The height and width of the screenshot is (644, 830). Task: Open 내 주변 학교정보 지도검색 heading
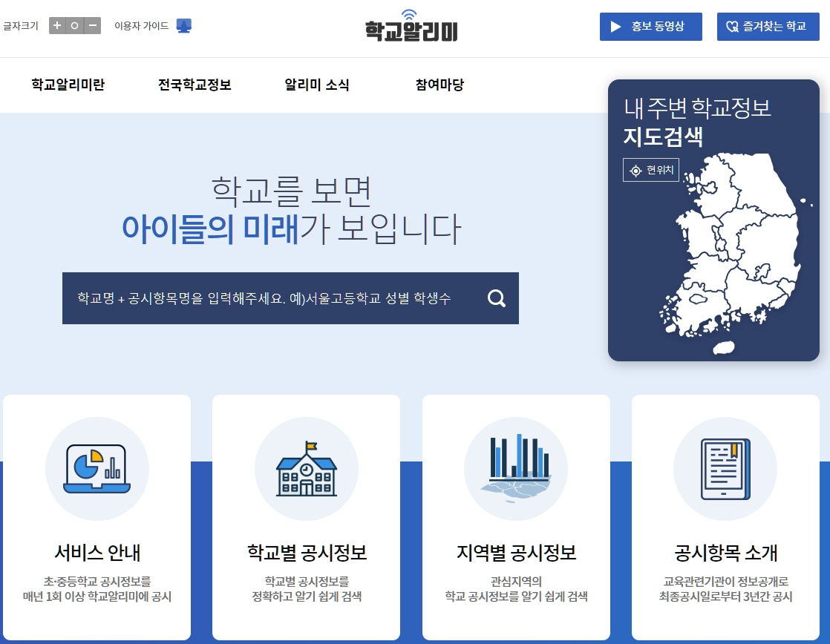(697, 122)
